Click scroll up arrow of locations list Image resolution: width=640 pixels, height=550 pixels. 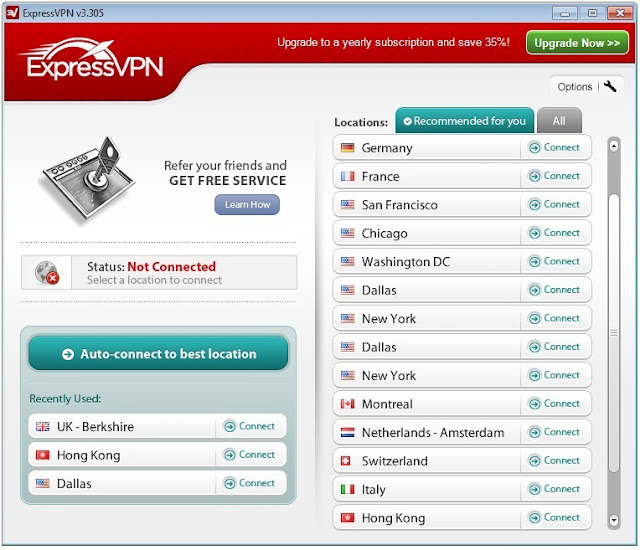click(x=614, y=146)
